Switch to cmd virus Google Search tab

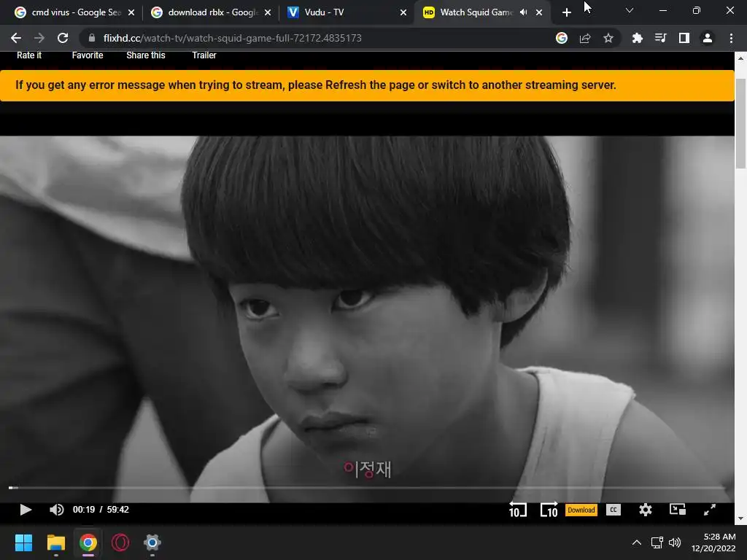pos(74,12)
